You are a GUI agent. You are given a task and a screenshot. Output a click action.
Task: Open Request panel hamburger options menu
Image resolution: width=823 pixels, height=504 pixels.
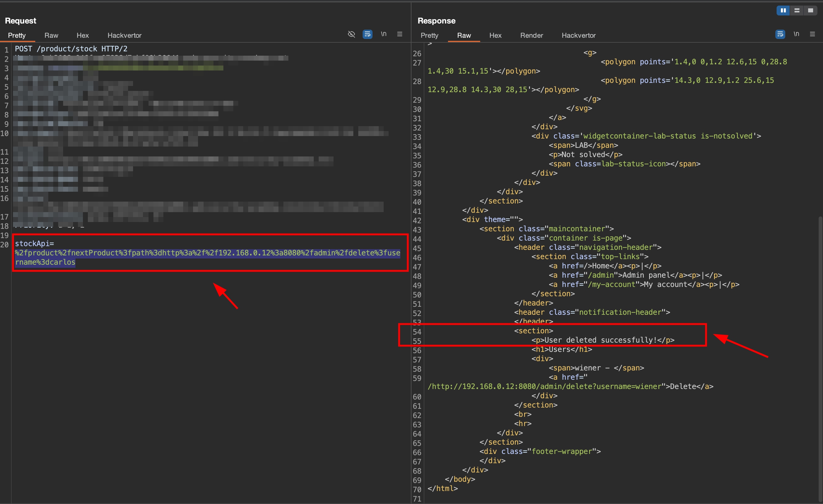click(x=399, y=34)
